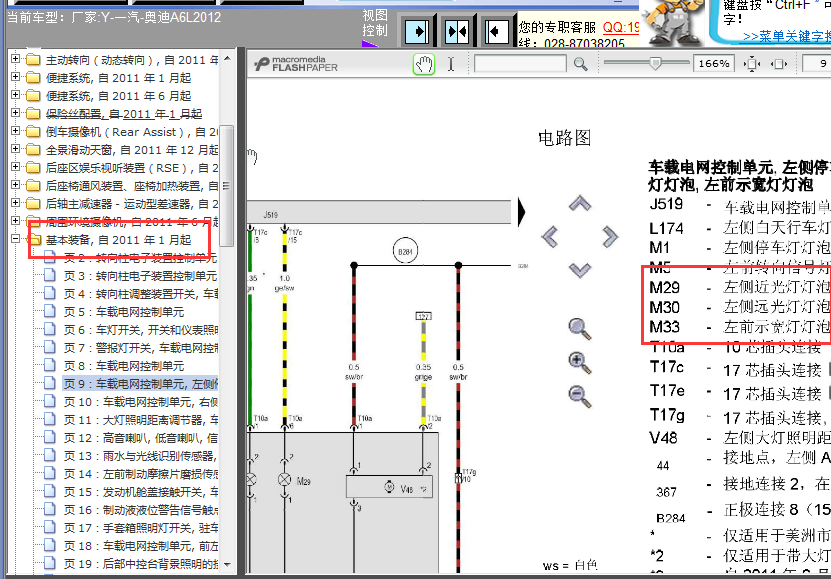This screenshot has height=579, width=831.
Task: Click M29 左侧近光灯灯泡 legend entry
Action: coord(740,287)
